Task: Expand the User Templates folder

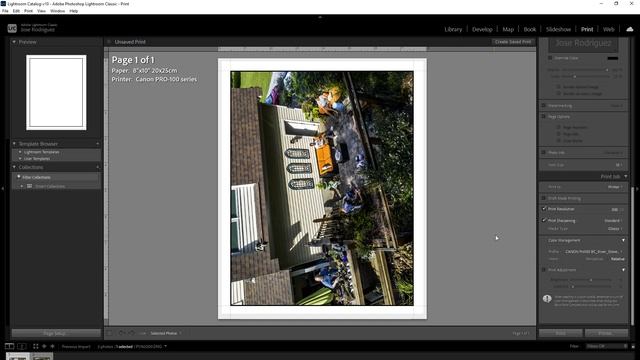Action: tap(20, 158)
